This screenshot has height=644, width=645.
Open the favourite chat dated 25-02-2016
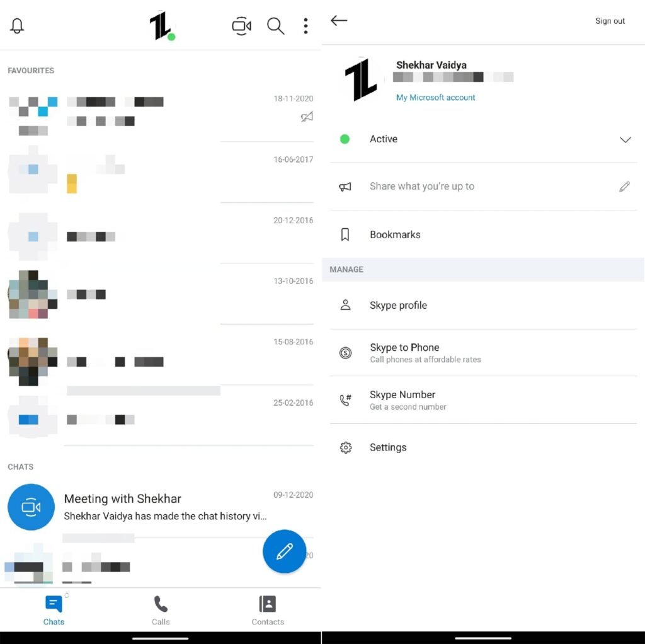click(161, 416)
